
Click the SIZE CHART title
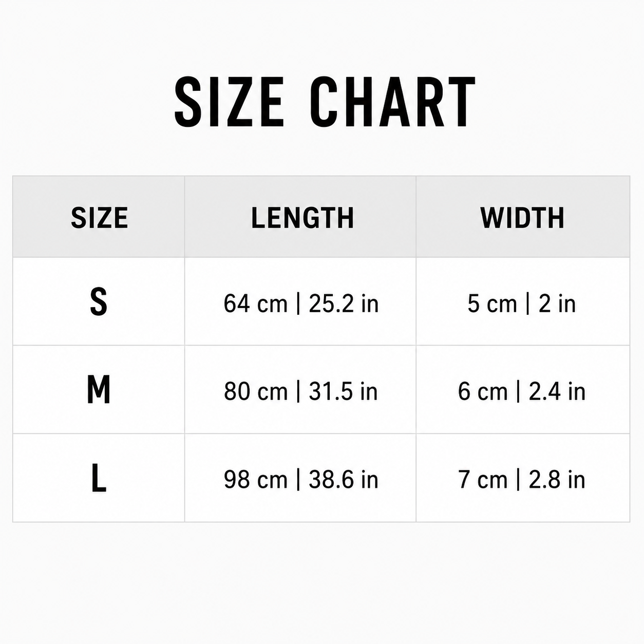pyautogui.click(x=325, y=102)
